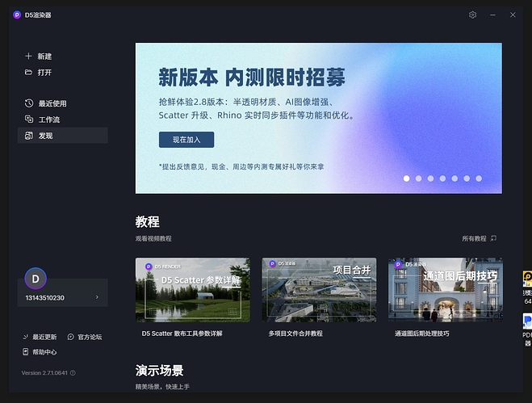Close the D5 renderer window
532x403 pixels.
pyautogui.click(x=513, y=15)
